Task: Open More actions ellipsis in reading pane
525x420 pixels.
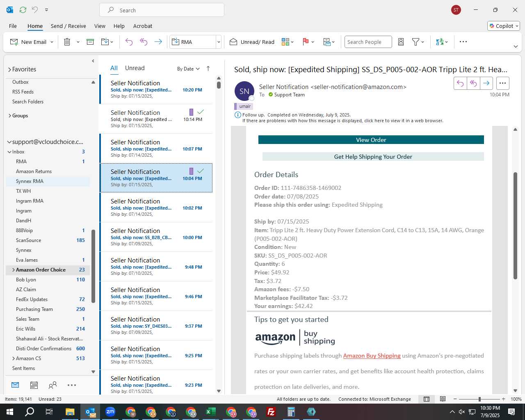Action: coord(502,83)
